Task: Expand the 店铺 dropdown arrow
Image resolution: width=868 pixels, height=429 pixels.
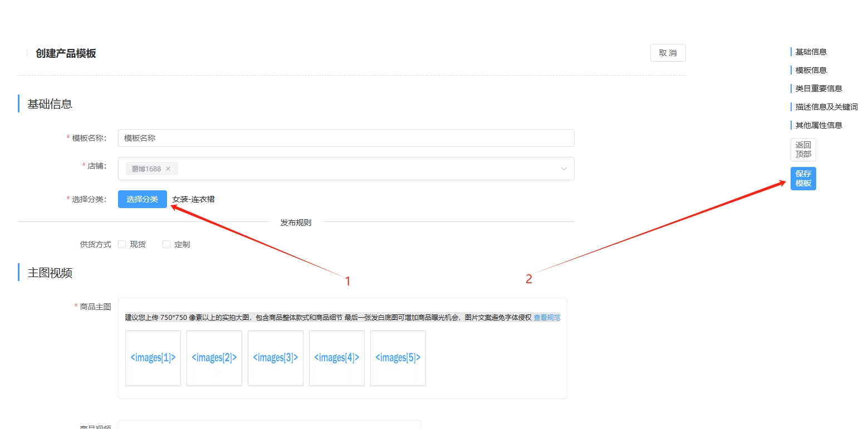Action: point(563,169)
